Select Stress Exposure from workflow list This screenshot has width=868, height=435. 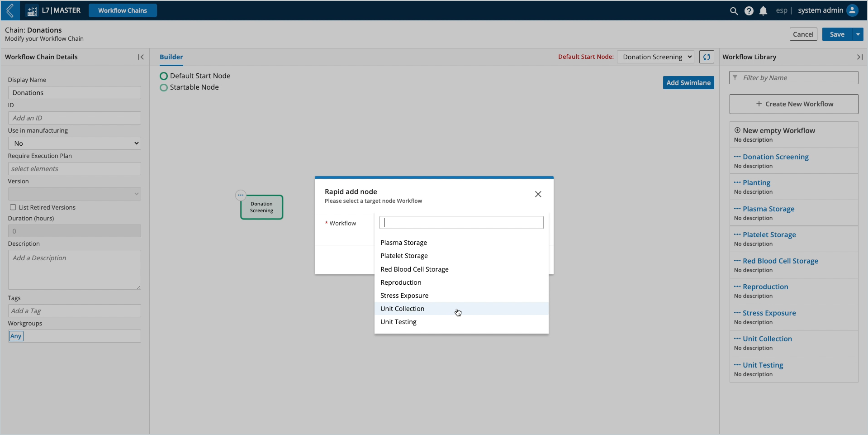pos(461,296)
